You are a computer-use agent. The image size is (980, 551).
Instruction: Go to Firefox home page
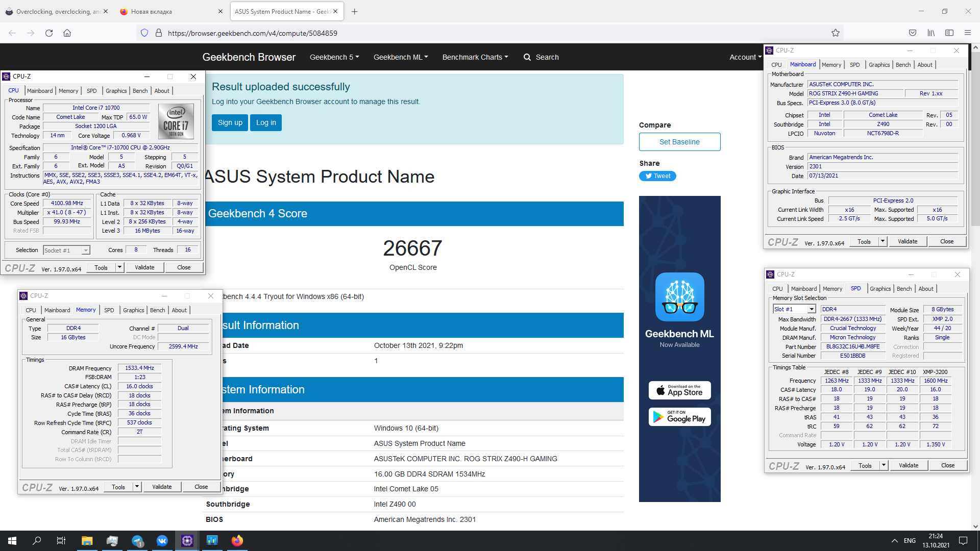67,33
